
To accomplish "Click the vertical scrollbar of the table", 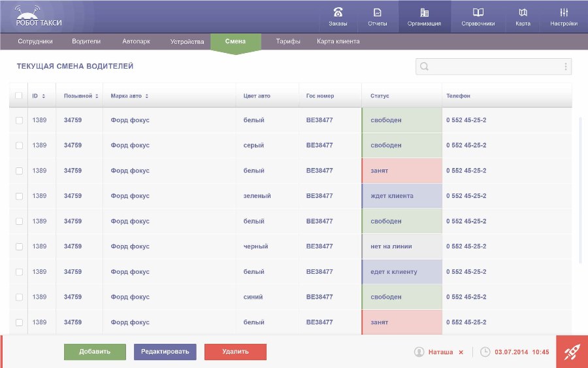I will coord(581,190).
